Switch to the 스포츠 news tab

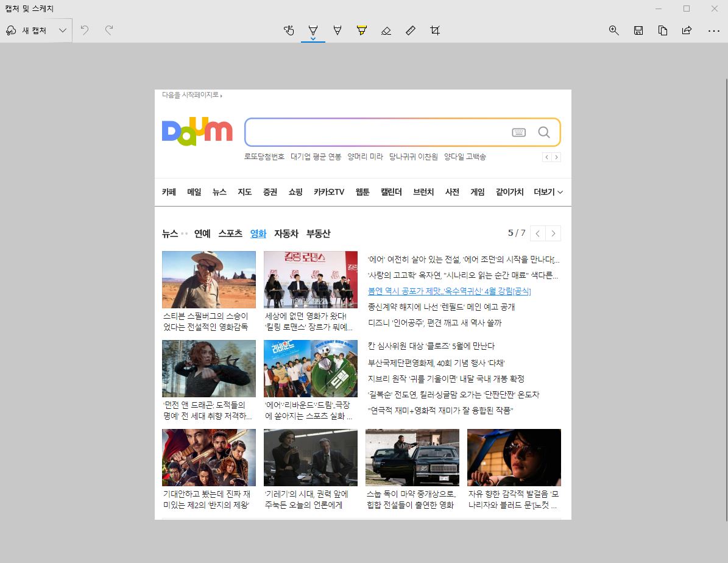click(230, 233)
